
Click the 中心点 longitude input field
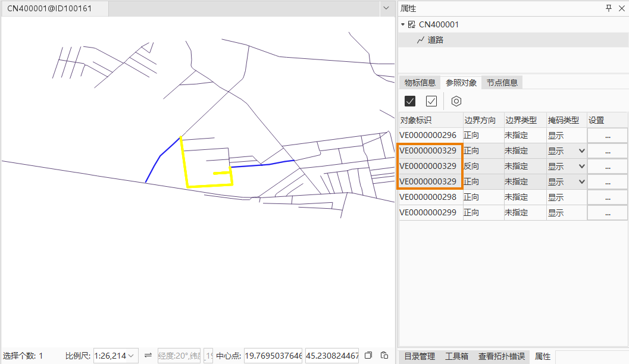[x=273, y=356]
